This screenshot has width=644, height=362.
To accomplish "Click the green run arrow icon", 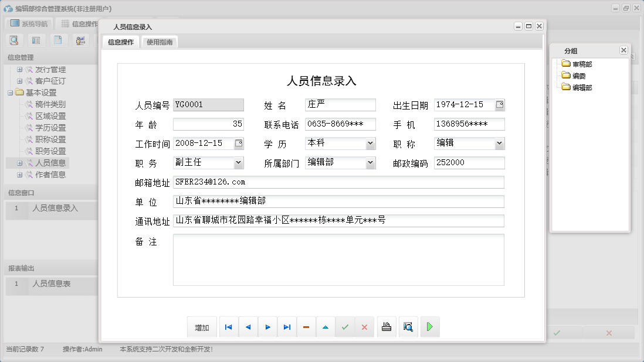I will 429,327.
